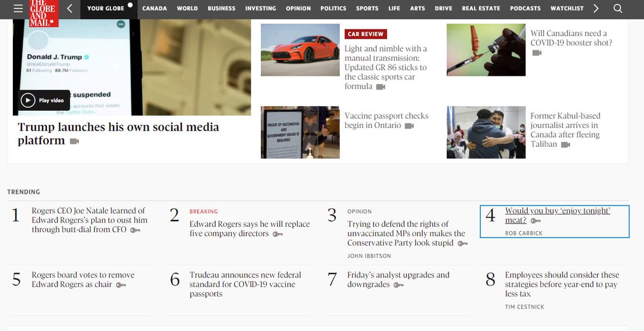Click key icon after Rogers CEO butt-dial story
This screenshot has width=644, height=331.
coord(135,230)
